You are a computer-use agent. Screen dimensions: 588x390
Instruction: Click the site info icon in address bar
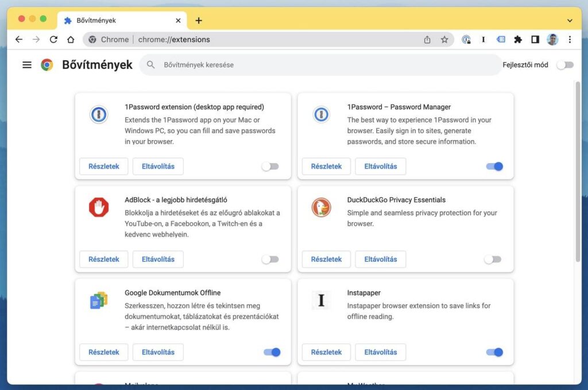[x=92, y=40]
